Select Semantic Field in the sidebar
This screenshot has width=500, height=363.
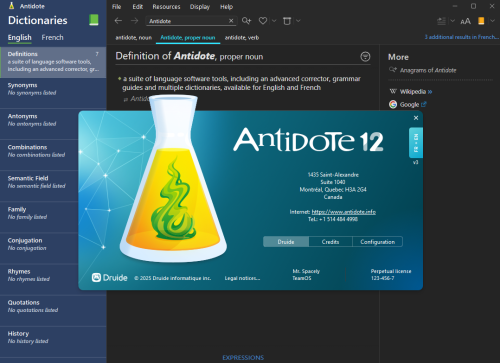pos(39,186)
